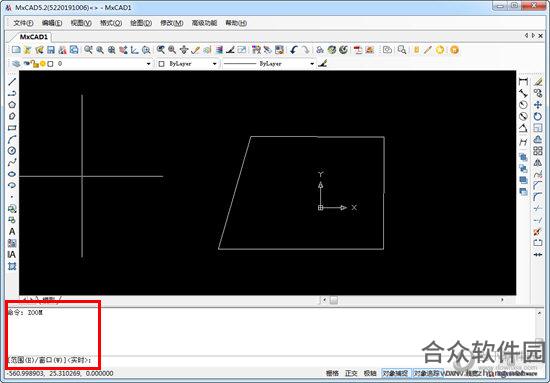The image size is (550, 383).
Task: Toggle 栅格 grid mode in status bar
Action: click(333, 373)
